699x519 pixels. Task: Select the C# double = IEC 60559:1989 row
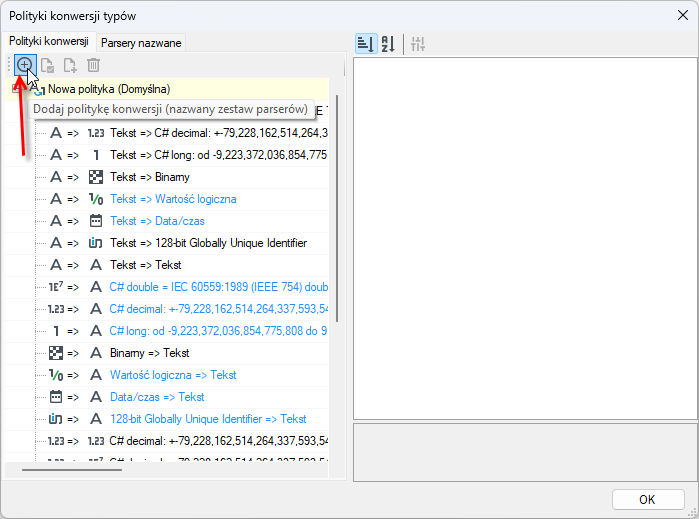219,287
